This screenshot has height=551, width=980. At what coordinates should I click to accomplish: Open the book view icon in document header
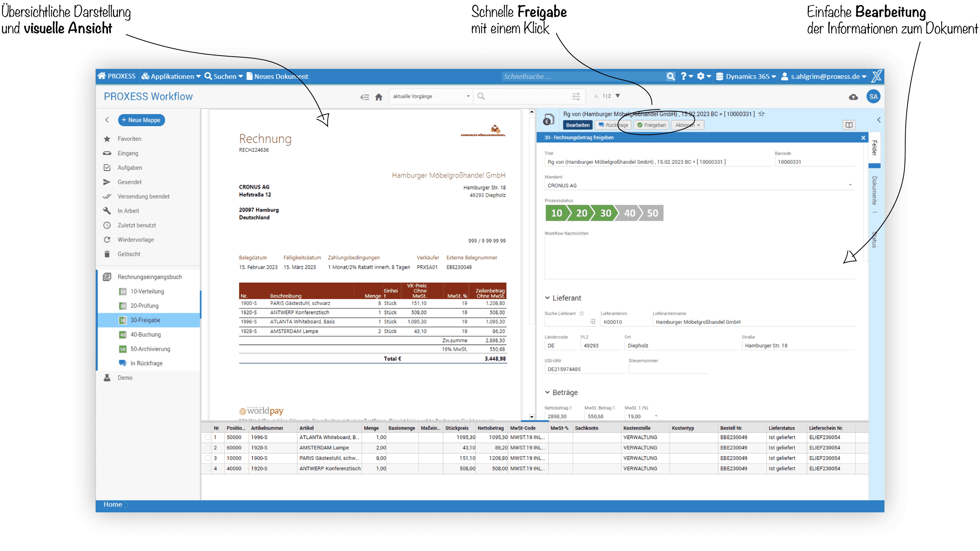(x=849, y=125)
